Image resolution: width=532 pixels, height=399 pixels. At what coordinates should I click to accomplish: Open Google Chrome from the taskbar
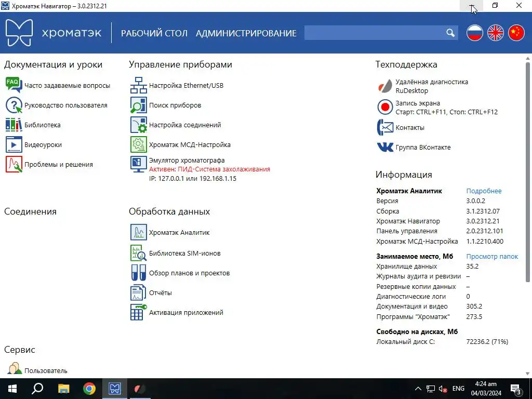89,389
